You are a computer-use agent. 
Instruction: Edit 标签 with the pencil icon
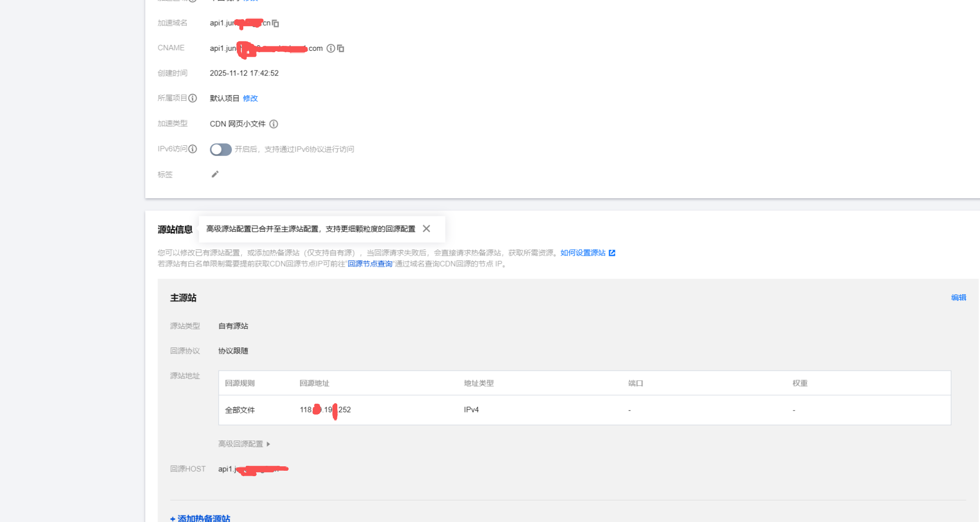215,174
